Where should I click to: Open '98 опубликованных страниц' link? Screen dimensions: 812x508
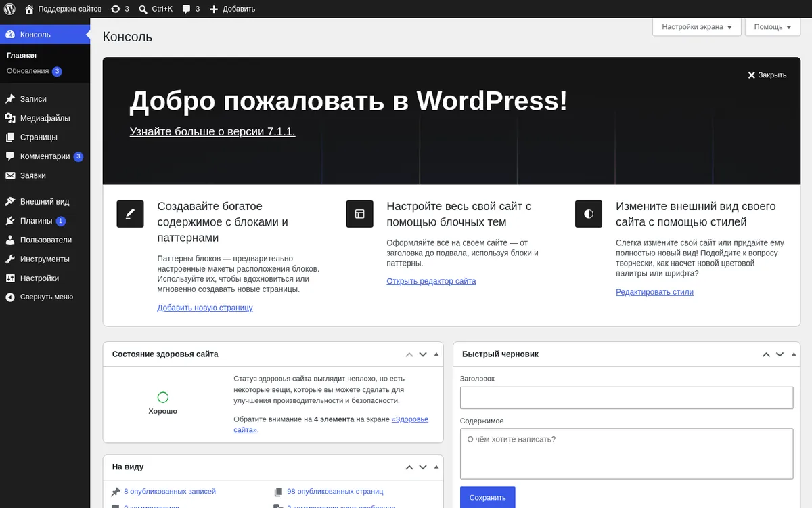tap(335, 492)
